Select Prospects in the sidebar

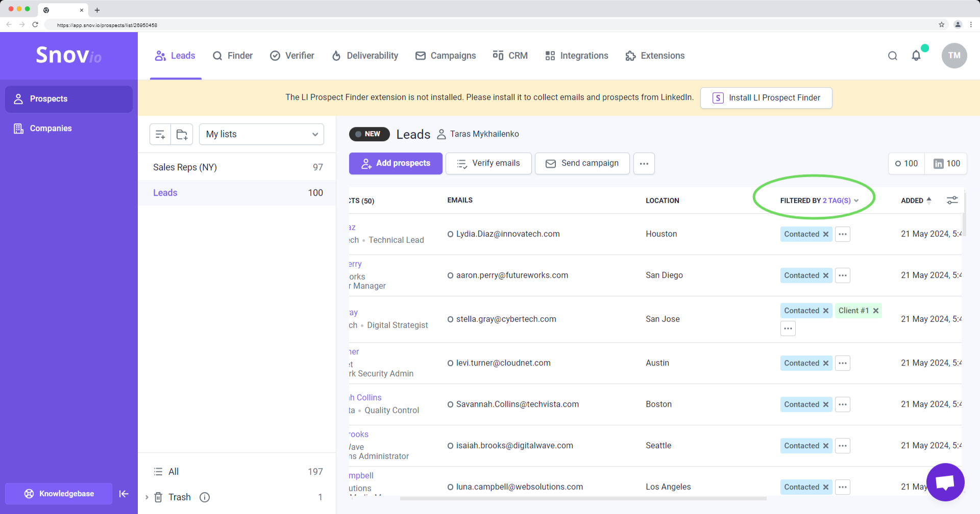[69, 99]
